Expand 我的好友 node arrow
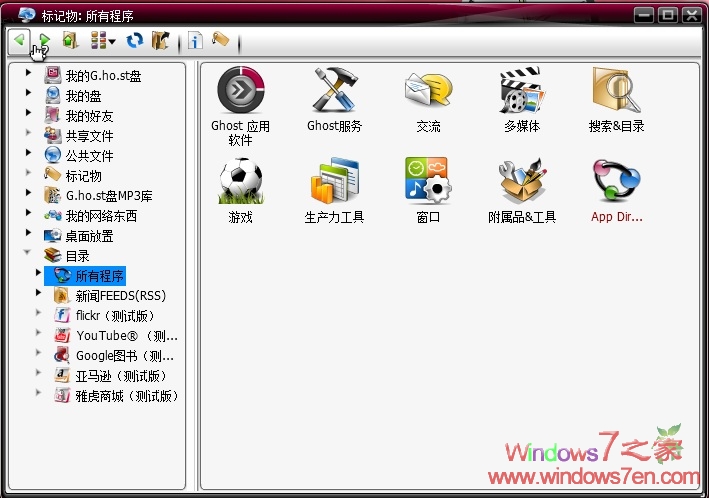Screen dimensions: 709x498 28,112
